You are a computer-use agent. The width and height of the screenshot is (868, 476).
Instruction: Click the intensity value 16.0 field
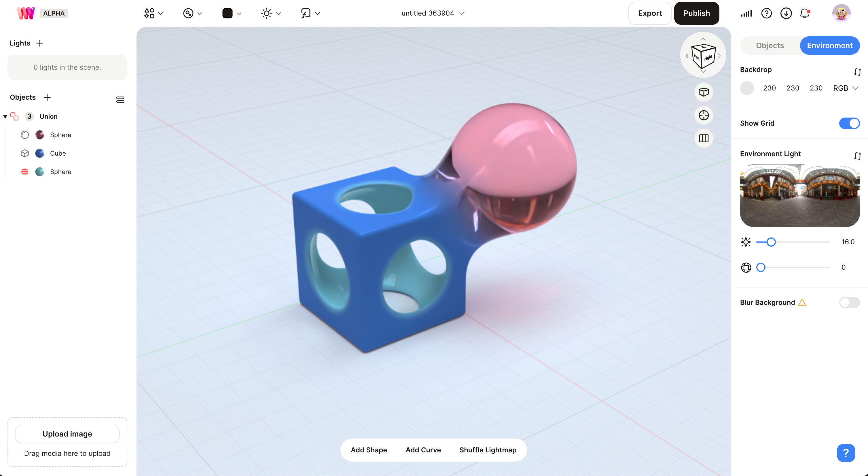848,242
